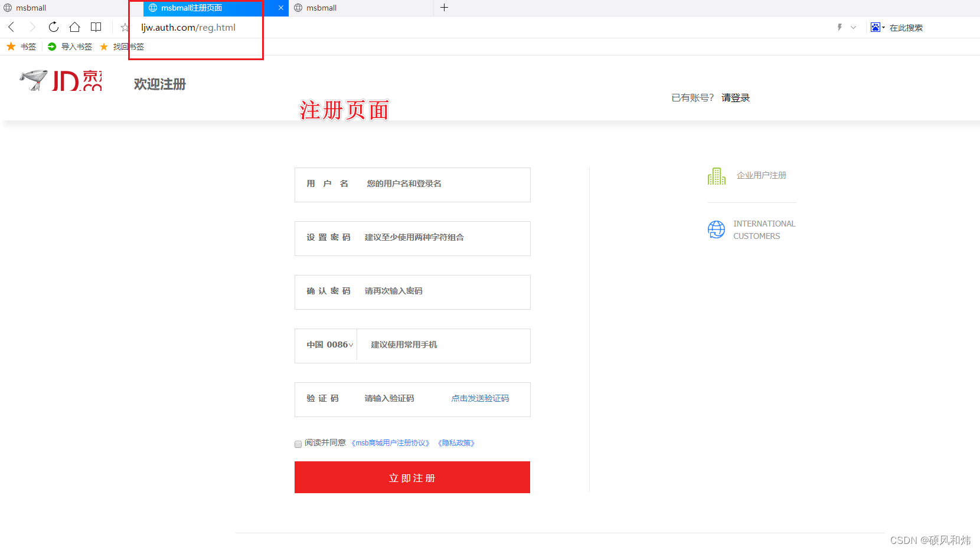Click the green 导入书签 import icon

(52, 47)
